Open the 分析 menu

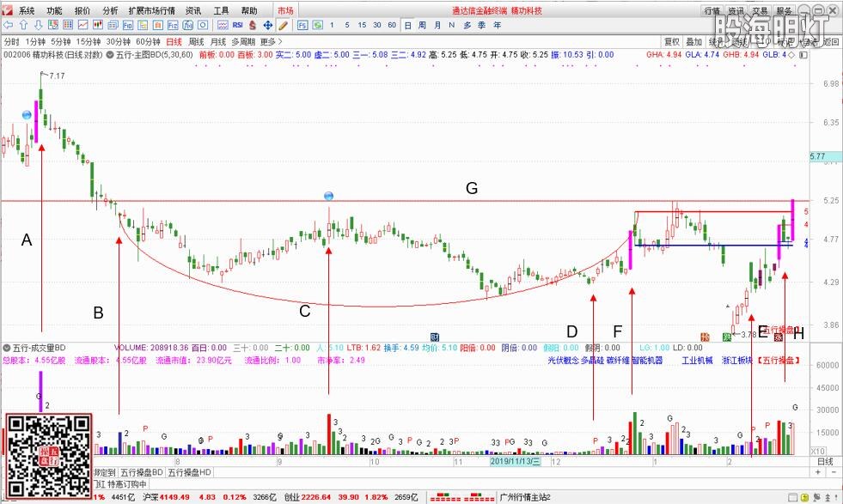110,10
